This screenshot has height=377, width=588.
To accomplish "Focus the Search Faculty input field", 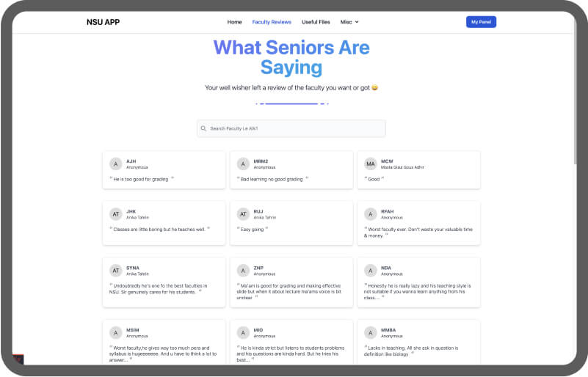I will 294,128.
